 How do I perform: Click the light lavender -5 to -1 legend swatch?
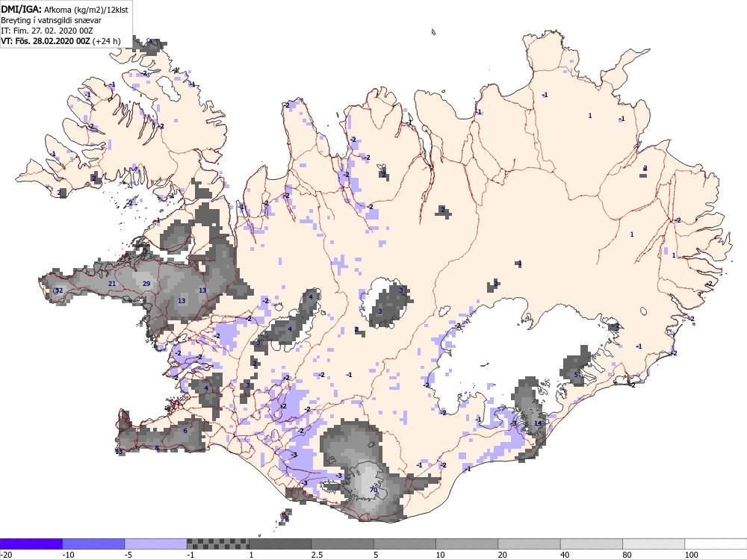pos(156,544)
